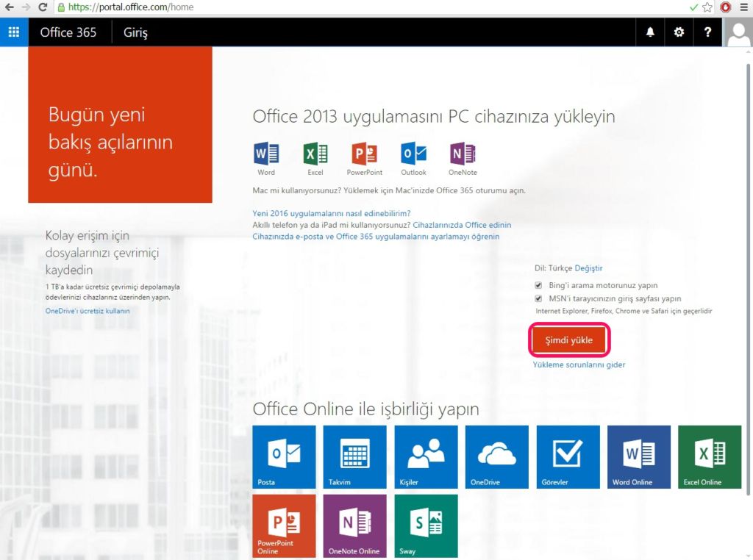Launch the OneNote Online tile
Viewport: 753px width, 560px height.
(x=355, y=526)
